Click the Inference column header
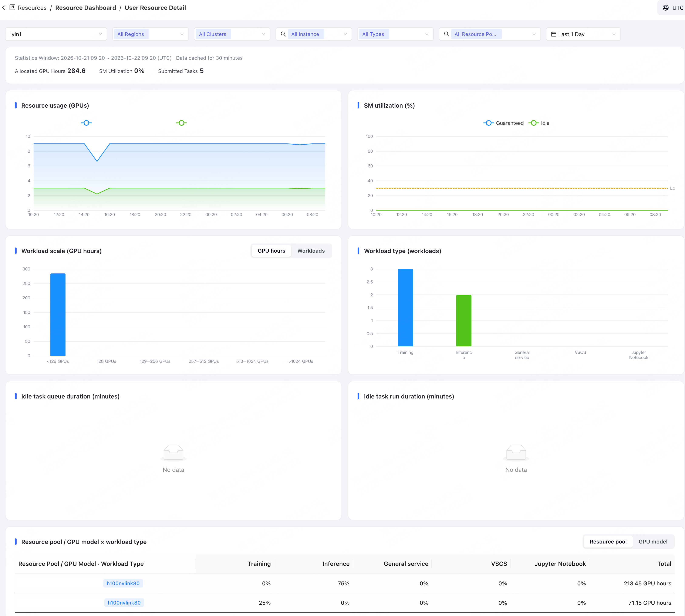 (336, 563)
